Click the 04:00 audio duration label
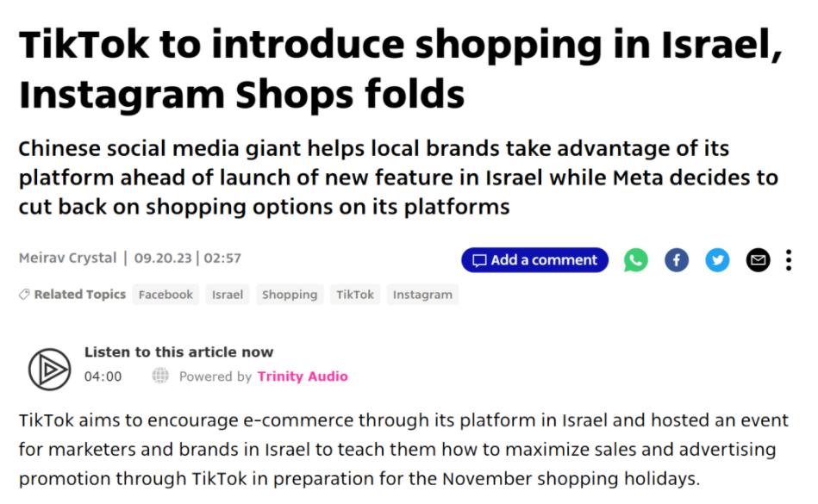The width and height of the screenshot is (818, 504). [x=103, y=376]
